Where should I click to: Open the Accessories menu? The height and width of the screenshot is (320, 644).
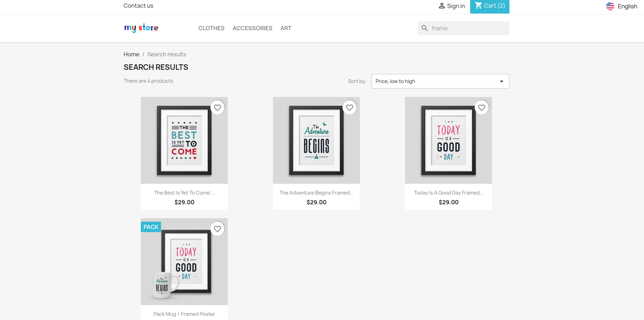click(x=252, y=28)
